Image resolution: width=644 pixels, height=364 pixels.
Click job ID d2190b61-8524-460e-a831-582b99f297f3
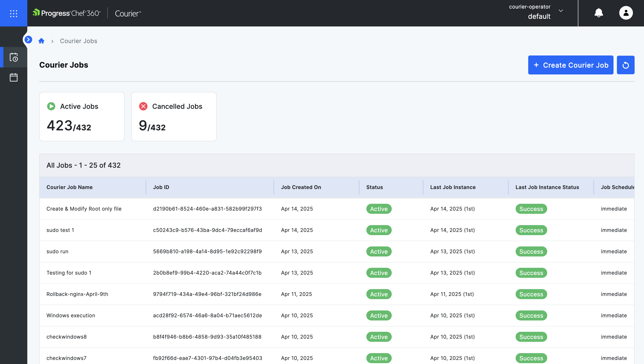pyautogui.click(x=207, y=209)
